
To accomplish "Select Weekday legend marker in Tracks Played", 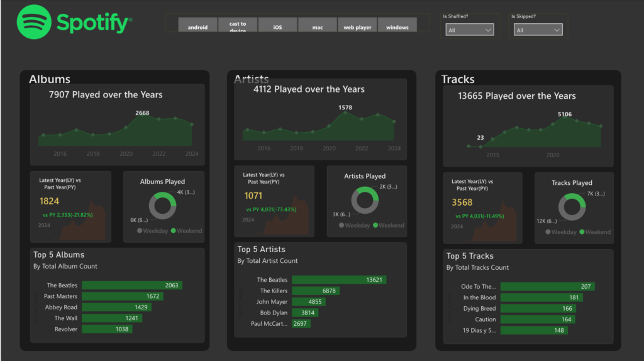I will [548, 232].
